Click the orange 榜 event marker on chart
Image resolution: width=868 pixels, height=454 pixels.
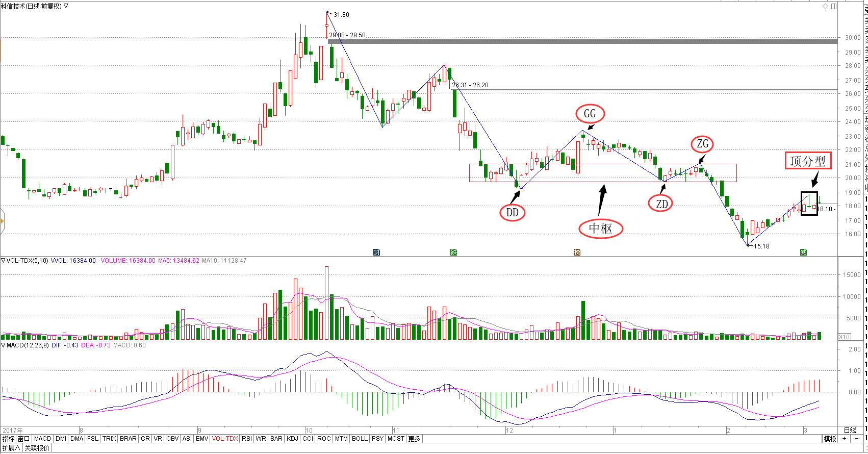click(x=577, y=252)
